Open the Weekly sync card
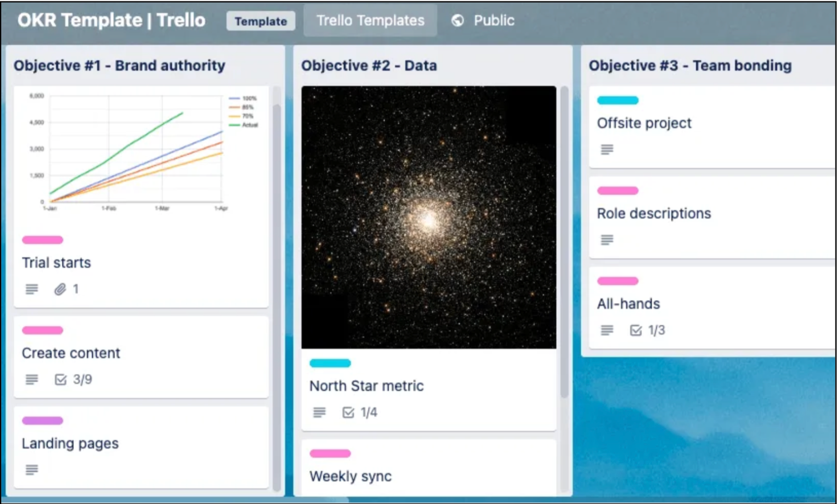 (x=350, y=476)
